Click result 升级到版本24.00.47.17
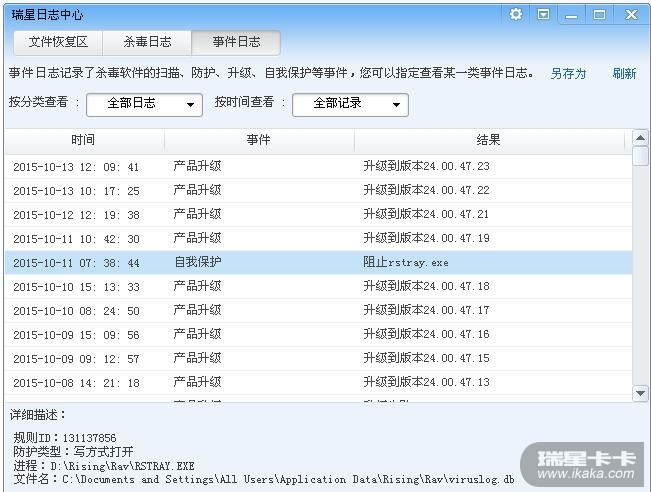 click(x=426, y=310)
